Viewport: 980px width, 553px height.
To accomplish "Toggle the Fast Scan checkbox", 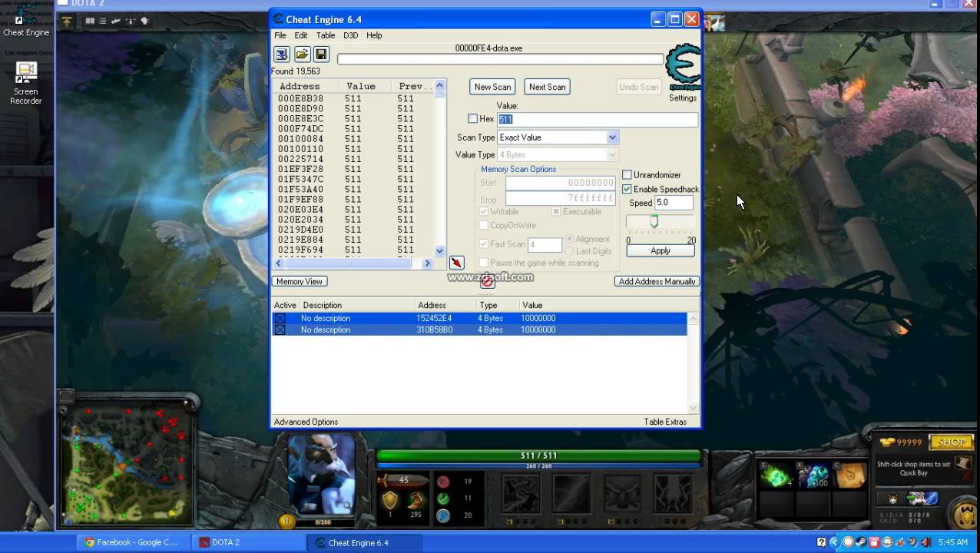I will [x=484, y=244].
